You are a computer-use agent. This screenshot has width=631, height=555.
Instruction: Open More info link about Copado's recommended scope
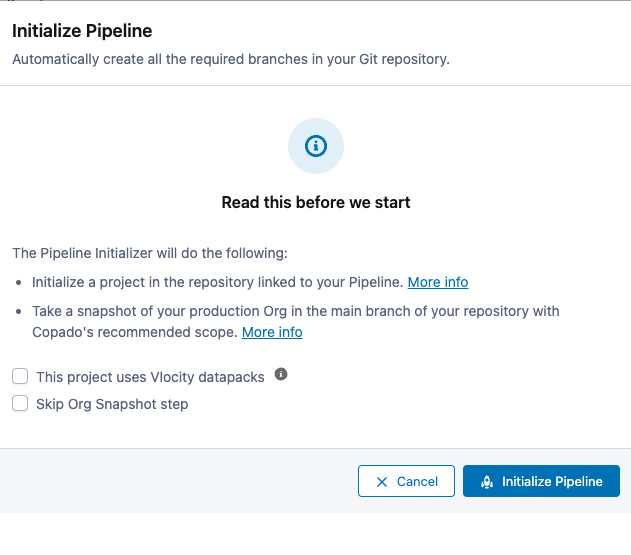272,332
